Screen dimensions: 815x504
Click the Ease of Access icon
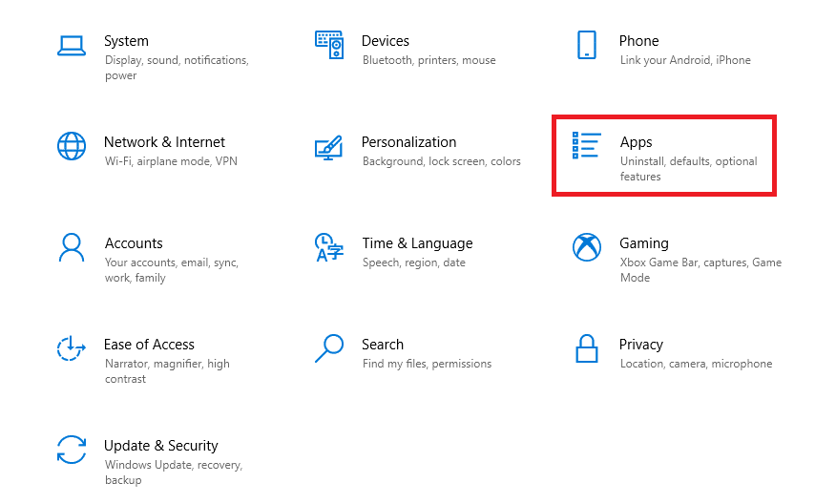72,348
